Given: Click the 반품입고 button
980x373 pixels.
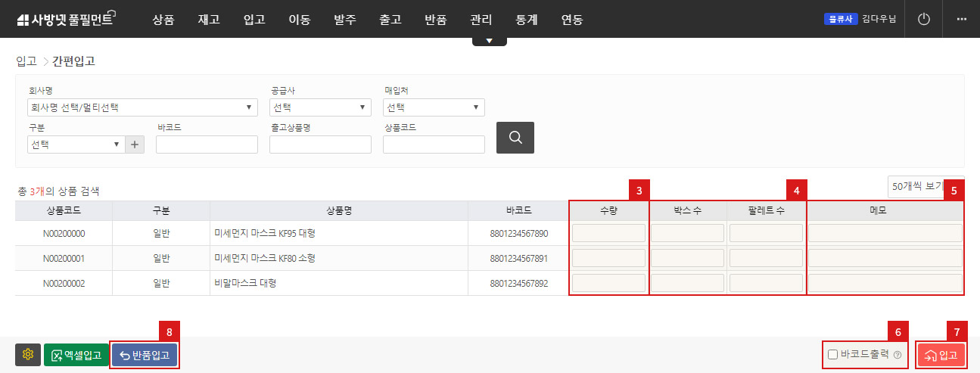Looking at the screenshot, I should 145,355.
